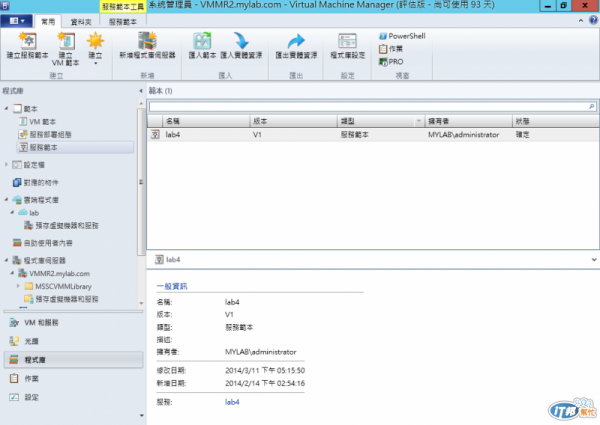Switch to the 資料夾 ribbon tab
The image size is (600, 425).
click(x=81, y=22)
